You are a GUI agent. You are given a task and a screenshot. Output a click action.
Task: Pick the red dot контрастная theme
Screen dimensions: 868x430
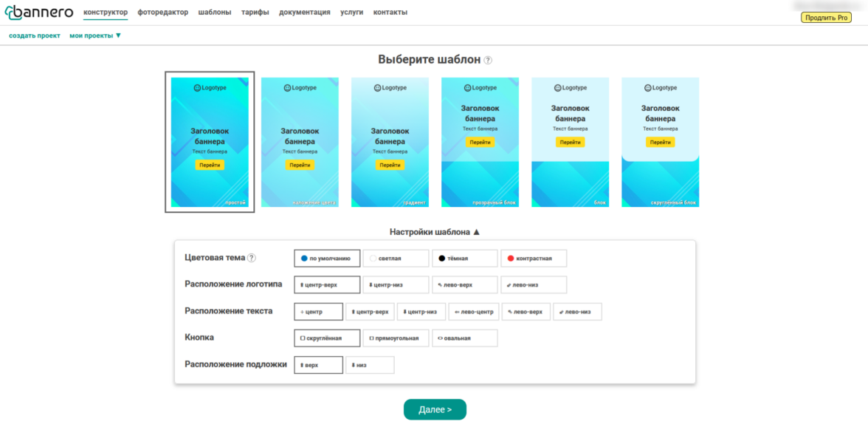[x=534, y=259]
